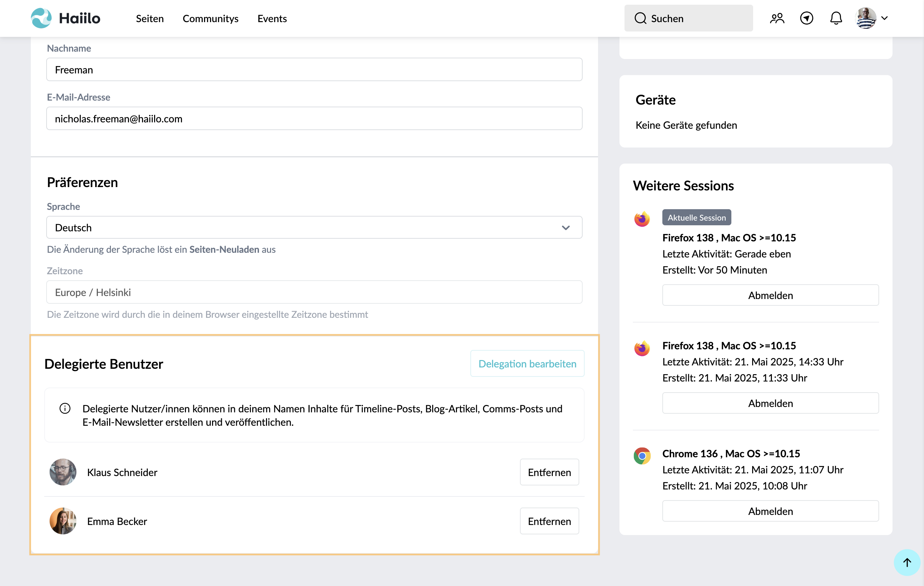Click the Präferenzen heading
Image resolution: width=924 pixels, height=586 pixels.
[82, 182]
